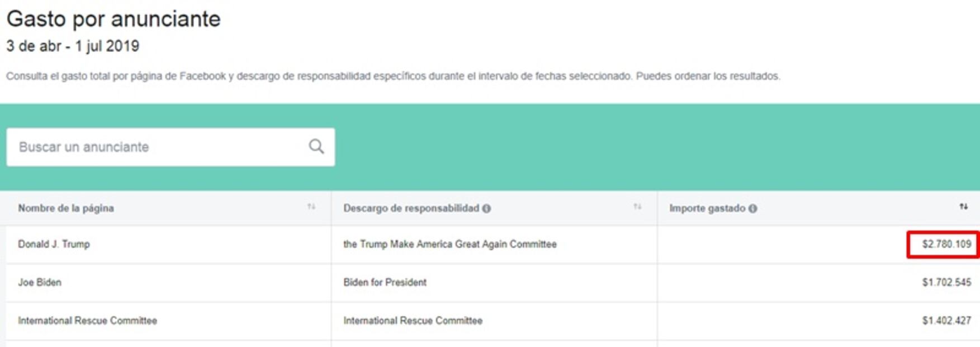Screen dimensions: 980x347
Task: Click sort arrows in Descargo de responsabilidad column
Action: (x=637, y=207)
